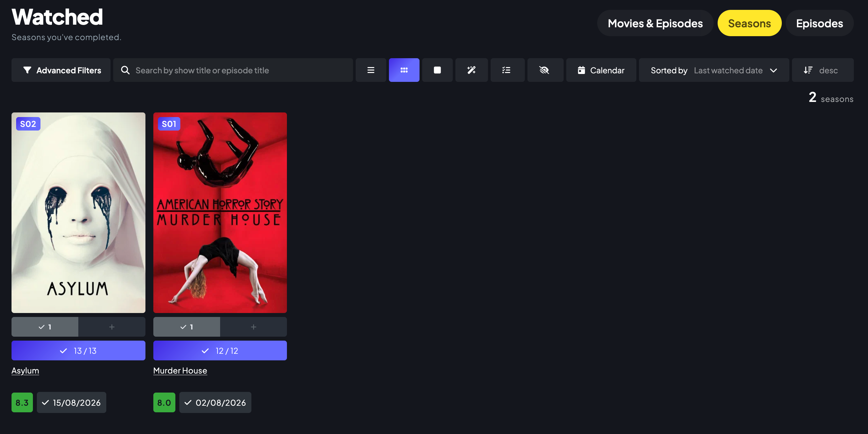Viewport: 868px width, 434px height.
Task: Click the 8.0 rating badge for Murder House
Action: [x=165, y=402]
